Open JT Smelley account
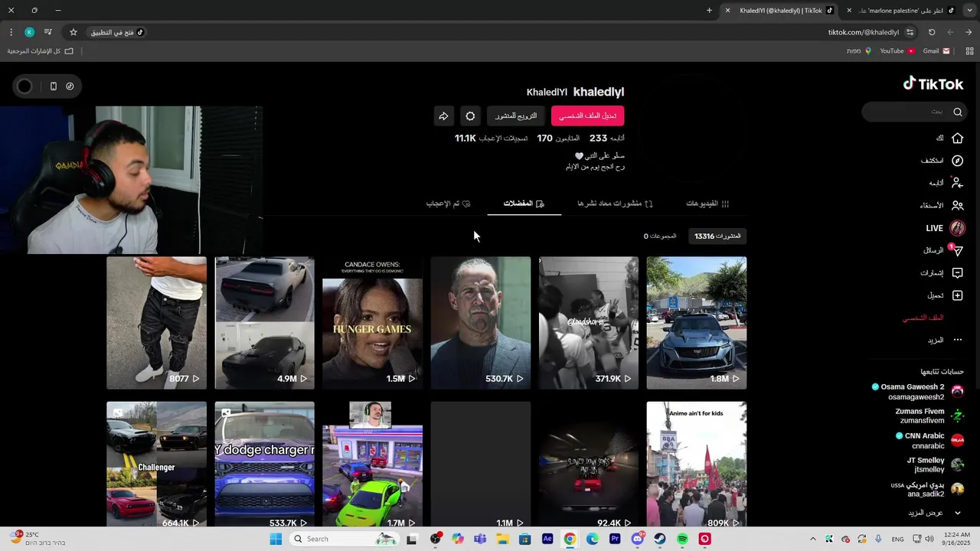980x551 pixels. (935, 465)
